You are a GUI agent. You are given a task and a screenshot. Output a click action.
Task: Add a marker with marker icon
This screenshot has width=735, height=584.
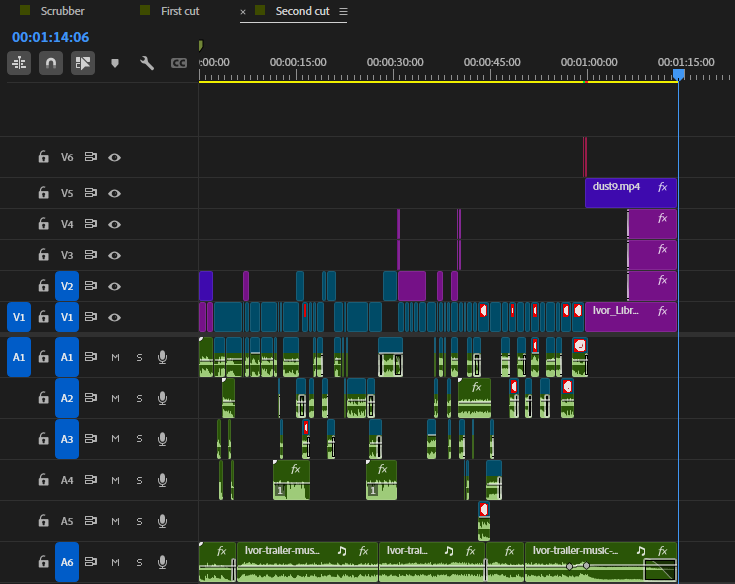115,63
